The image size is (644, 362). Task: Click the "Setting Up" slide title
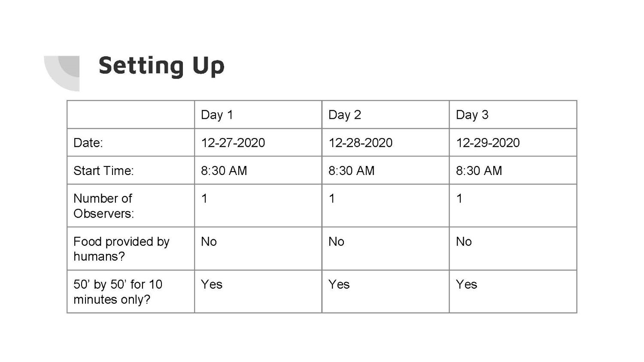pos(161,66)
